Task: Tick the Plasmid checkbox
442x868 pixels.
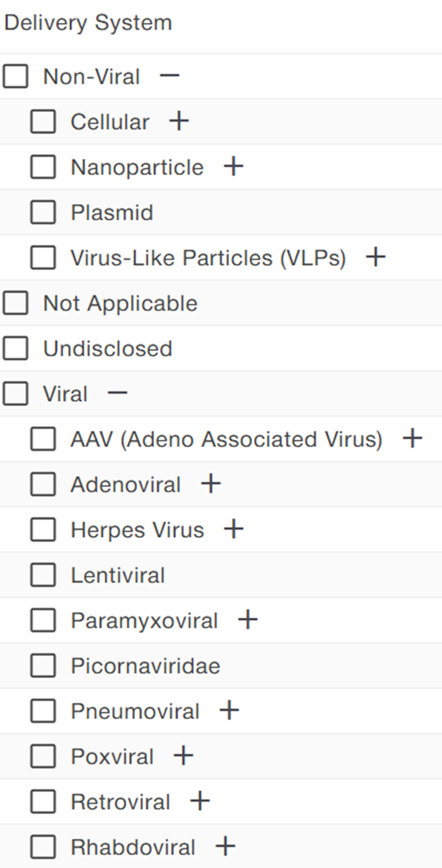Action: pyautogui.click(x=43, y=213)
